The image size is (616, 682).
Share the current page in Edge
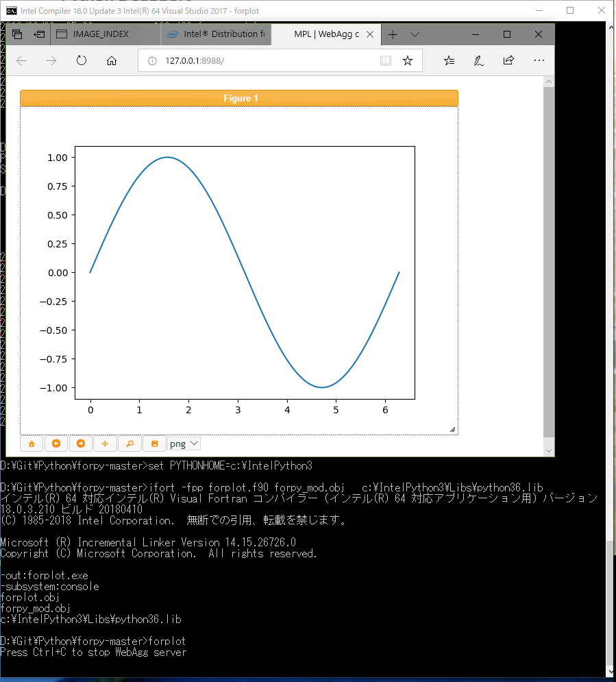coord(507,60)
